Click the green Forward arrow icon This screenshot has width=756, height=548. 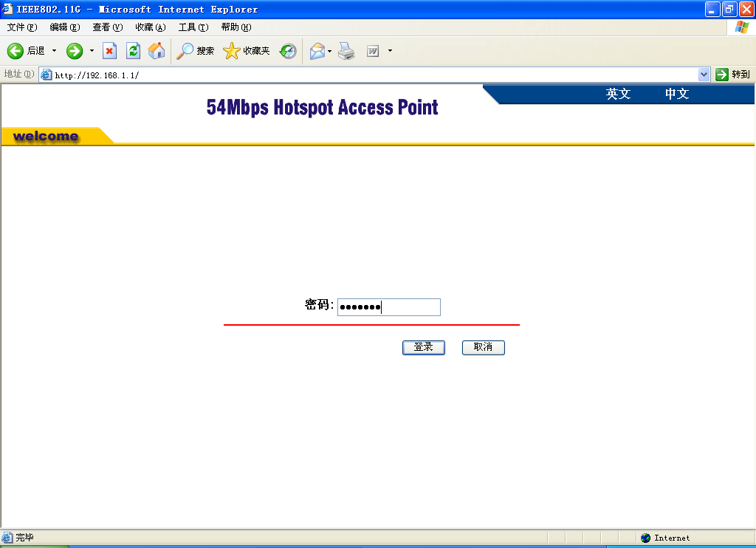coord(74,51)
